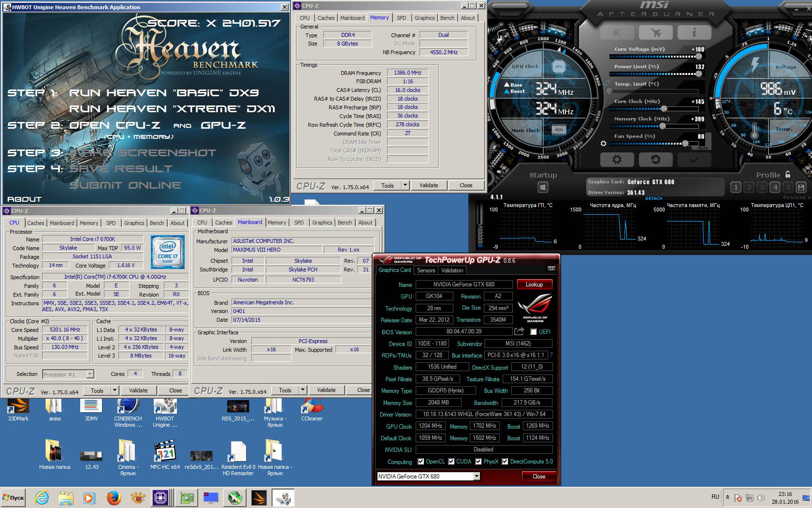Image resolution: width=812 pixels, height=508 pixels.
Task: Select profile slot 4 in Afterburner
Action: pyautogui.click(x=775, y=187)
